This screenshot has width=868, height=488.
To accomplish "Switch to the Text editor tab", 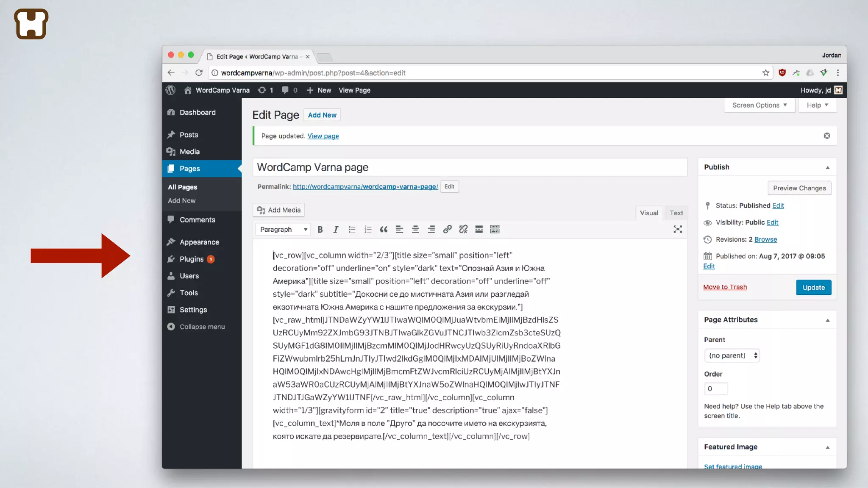I will tap(676, 213).
